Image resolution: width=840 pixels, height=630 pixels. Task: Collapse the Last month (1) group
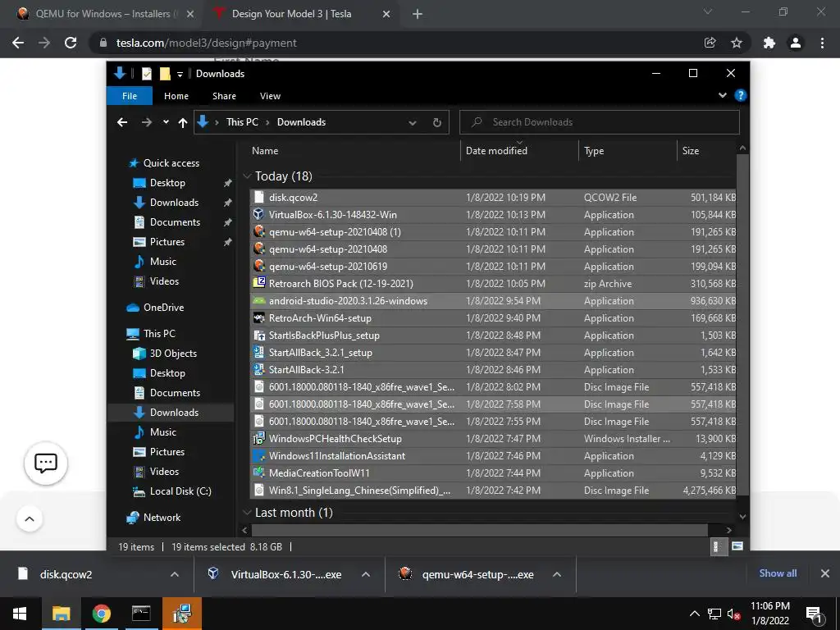pos(247,513)
